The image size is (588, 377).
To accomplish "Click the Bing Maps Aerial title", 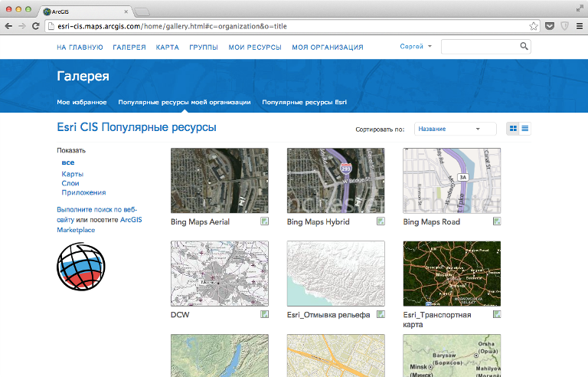I will click(x=200, y=222).
